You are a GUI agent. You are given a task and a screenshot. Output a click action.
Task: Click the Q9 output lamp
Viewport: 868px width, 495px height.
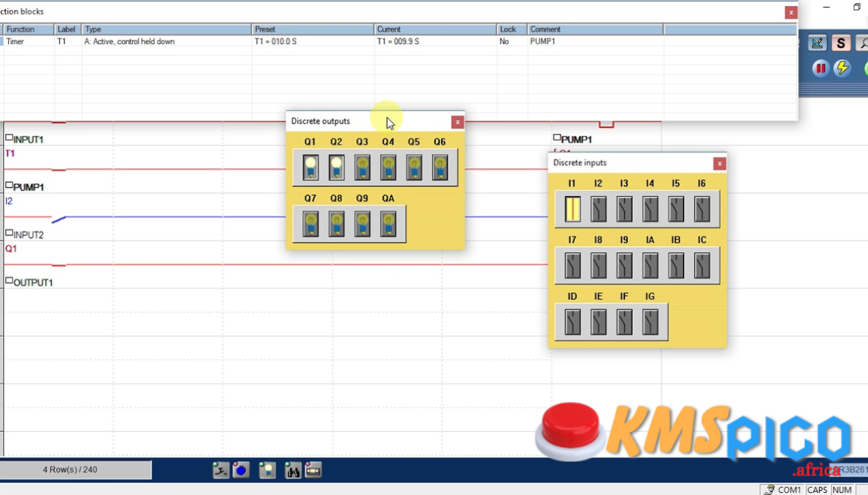pyautogui.click(x=362, y=224)
